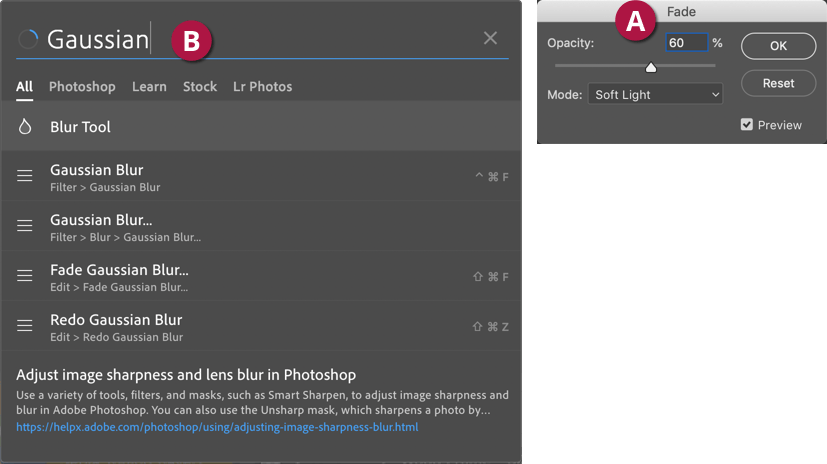This screenshot has width=827, height=464.
Task: Open the Mode dropdown showing Soft Light
Action: [655, 95]
